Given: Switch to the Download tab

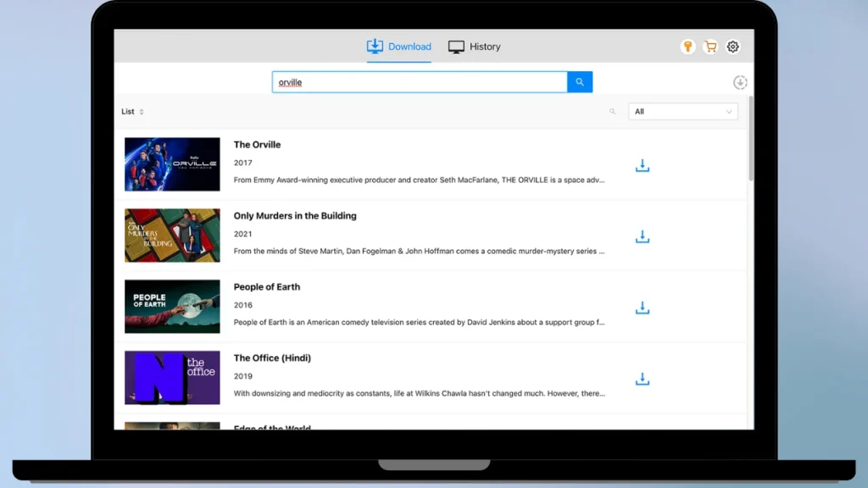Looking at the screenshot, I should click(x=399, y=47).
